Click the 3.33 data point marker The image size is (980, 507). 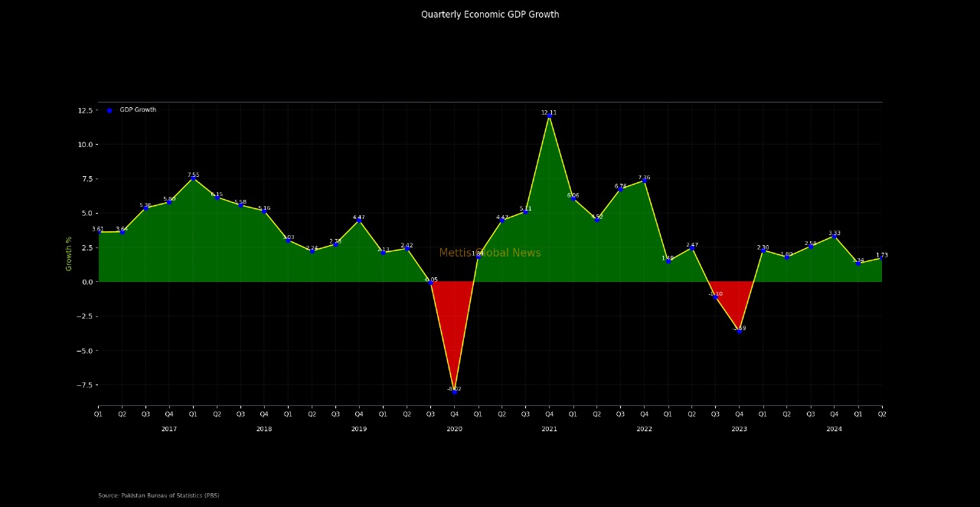point(834,237)
